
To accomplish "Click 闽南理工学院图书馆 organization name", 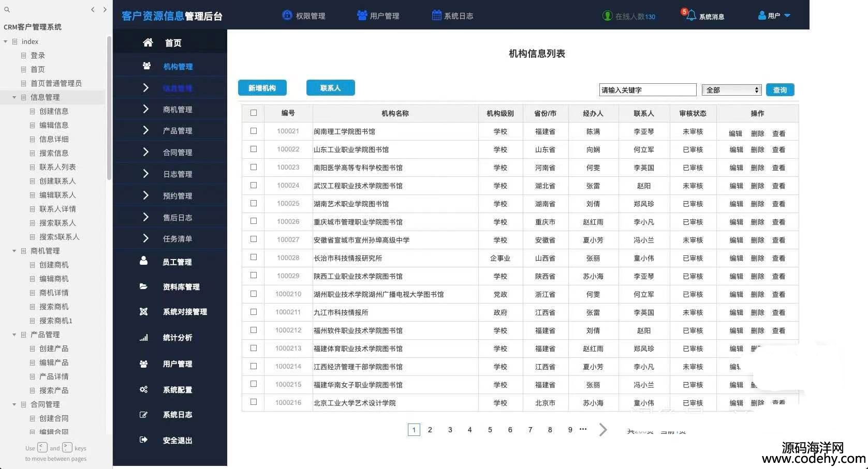I will coord(344,131).
